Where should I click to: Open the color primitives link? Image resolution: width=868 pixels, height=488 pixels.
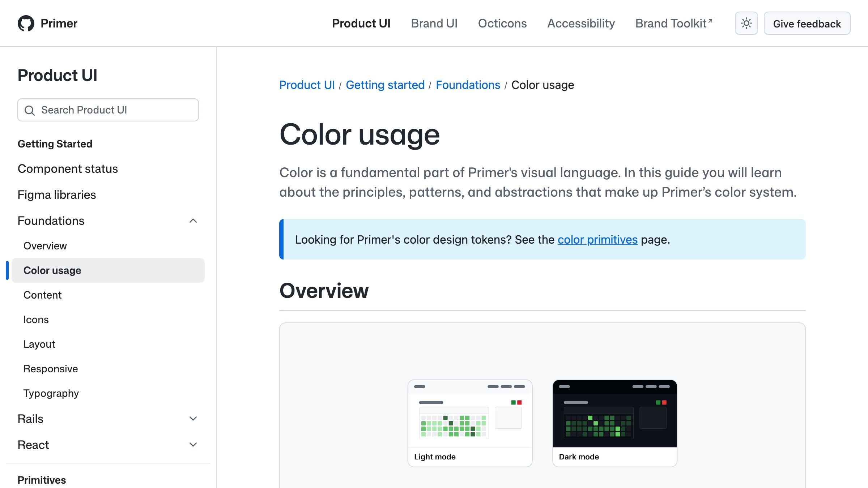[x=597, y=239]
